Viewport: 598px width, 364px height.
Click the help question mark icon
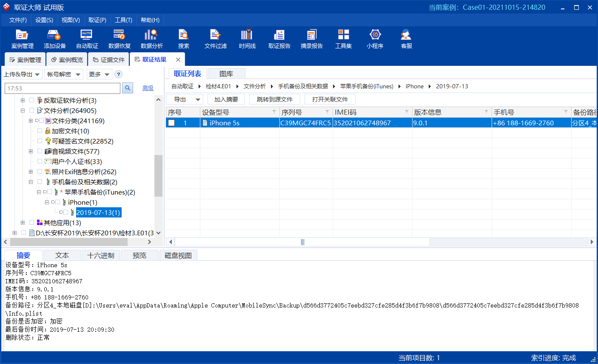coord(119,74)
